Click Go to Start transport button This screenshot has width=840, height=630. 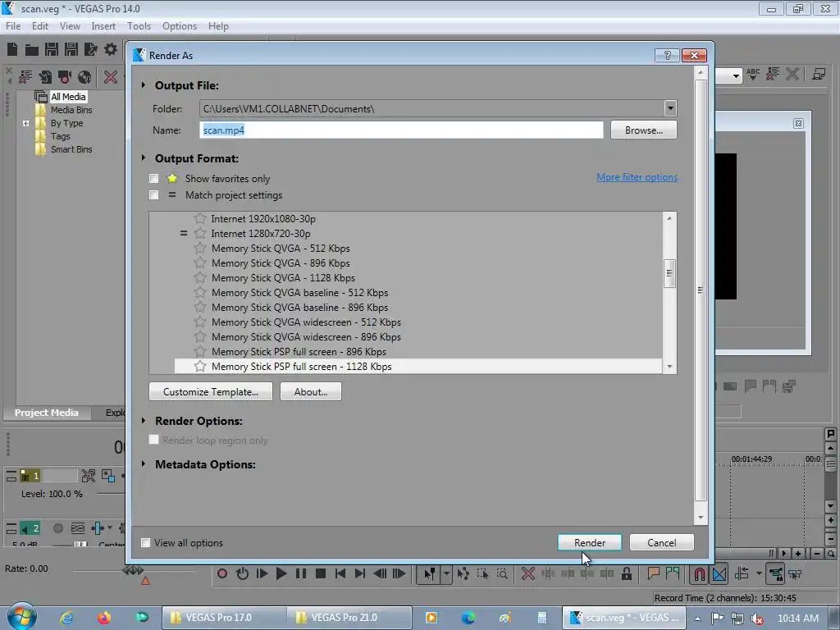coord(340,573)
